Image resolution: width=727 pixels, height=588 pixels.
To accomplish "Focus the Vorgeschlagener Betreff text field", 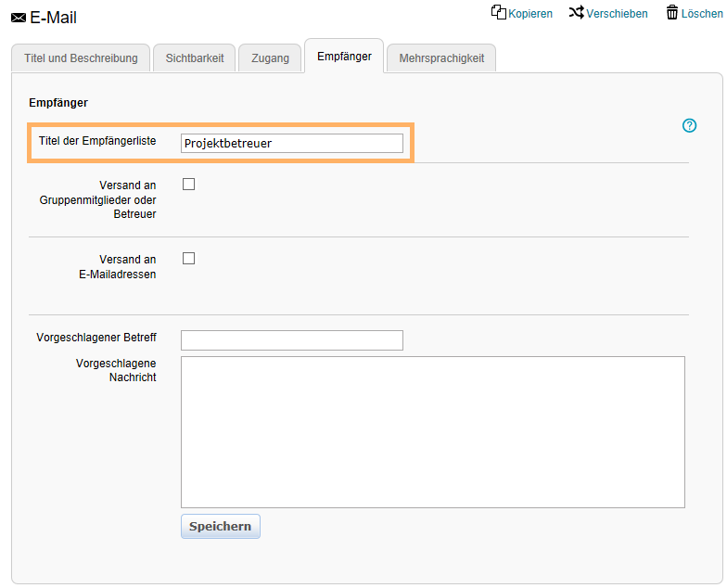I will [292, 340].
